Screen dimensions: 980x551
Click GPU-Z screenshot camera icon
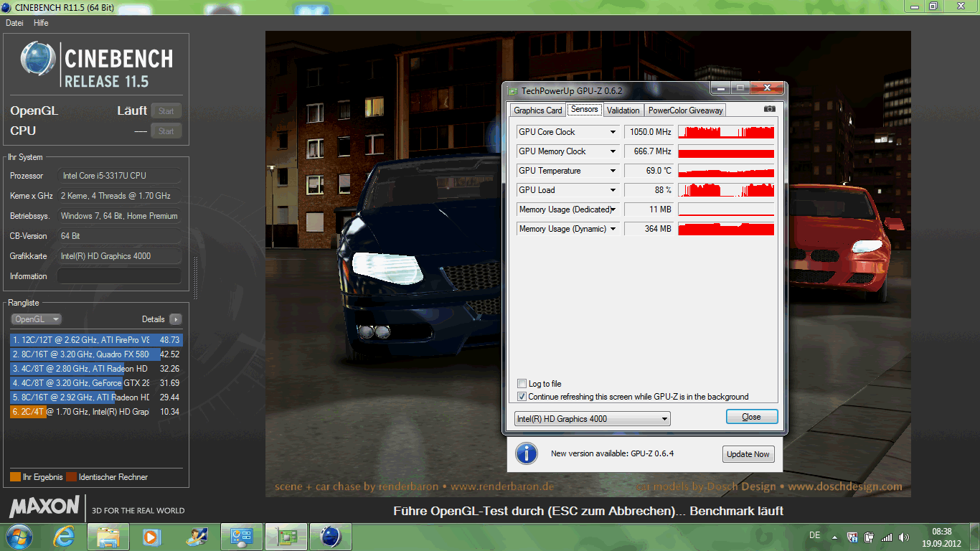point(769,109)
